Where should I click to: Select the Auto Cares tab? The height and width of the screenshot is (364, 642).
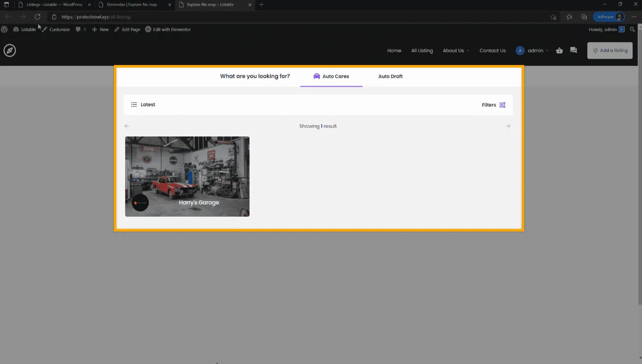(x=331, y=76)
